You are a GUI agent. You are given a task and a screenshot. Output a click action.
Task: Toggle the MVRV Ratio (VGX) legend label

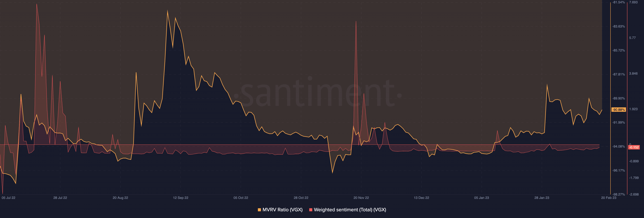point(282,210)
